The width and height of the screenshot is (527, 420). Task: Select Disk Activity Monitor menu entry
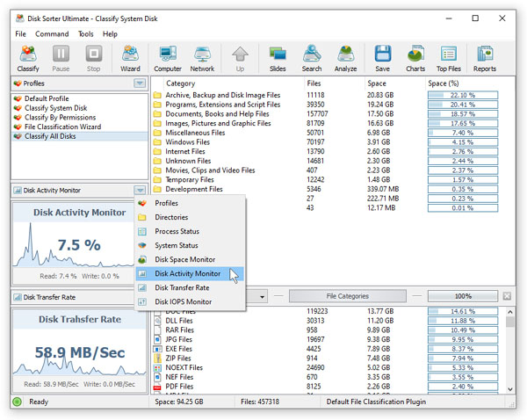(x=190, y=274)
